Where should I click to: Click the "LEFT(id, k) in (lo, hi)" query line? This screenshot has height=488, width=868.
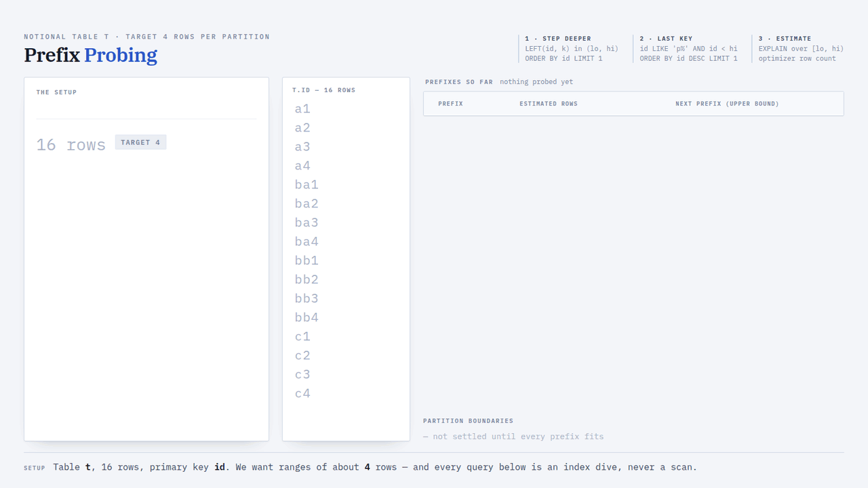pos(572,49)
